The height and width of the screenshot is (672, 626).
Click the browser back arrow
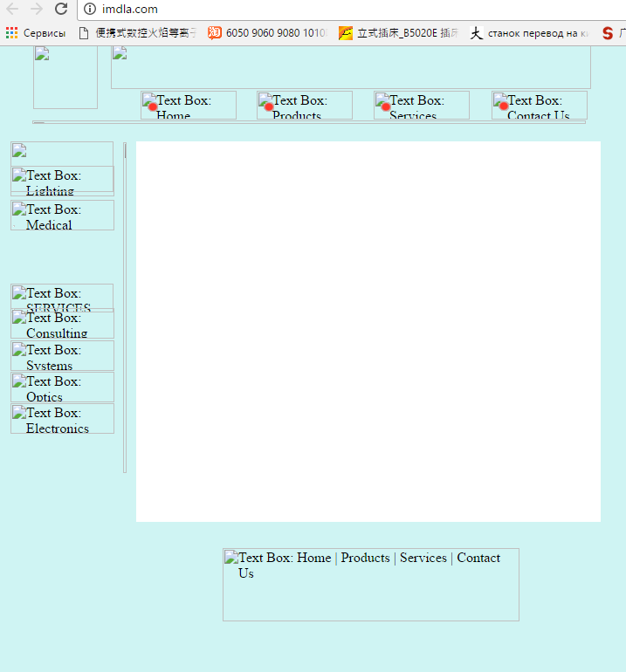coord(12,9)
